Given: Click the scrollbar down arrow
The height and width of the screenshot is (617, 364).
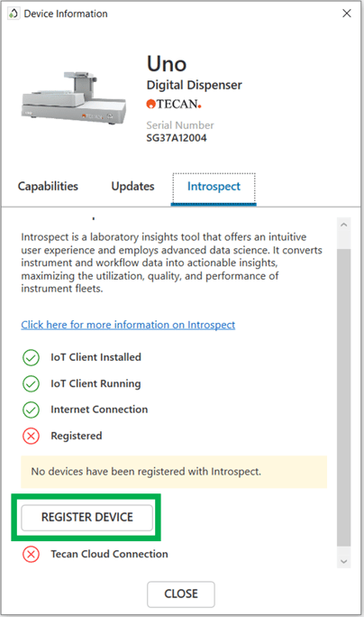Looking at the screenshot, I should (x=343, y=561).
